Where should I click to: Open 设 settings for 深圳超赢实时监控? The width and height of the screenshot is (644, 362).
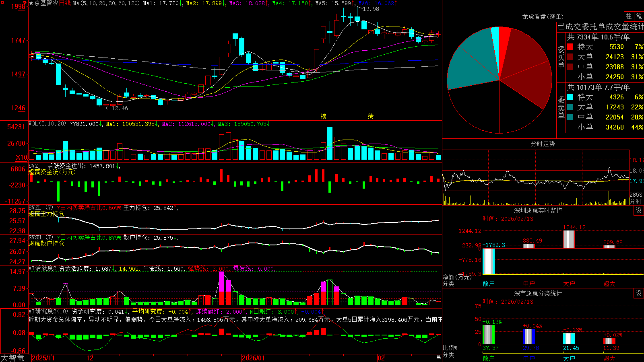[x=638, y=210]
